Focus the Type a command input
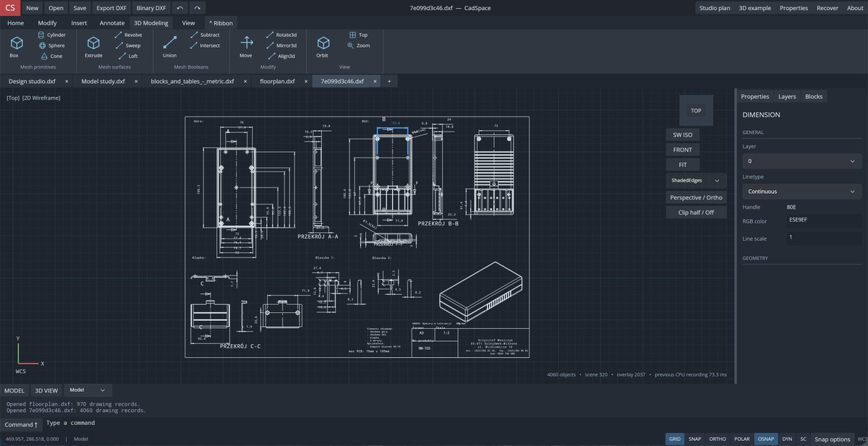The image size is (868, 446). coord(456,423)
